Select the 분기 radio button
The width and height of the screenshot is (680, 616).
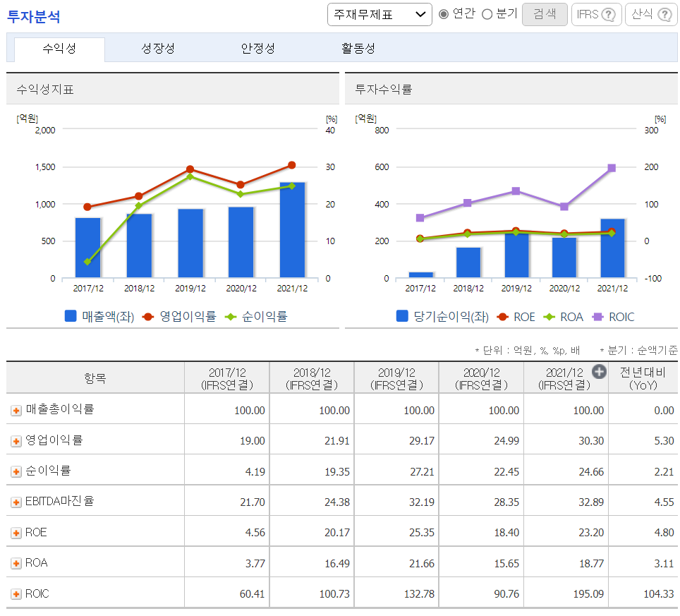click(x=487, y=14)
